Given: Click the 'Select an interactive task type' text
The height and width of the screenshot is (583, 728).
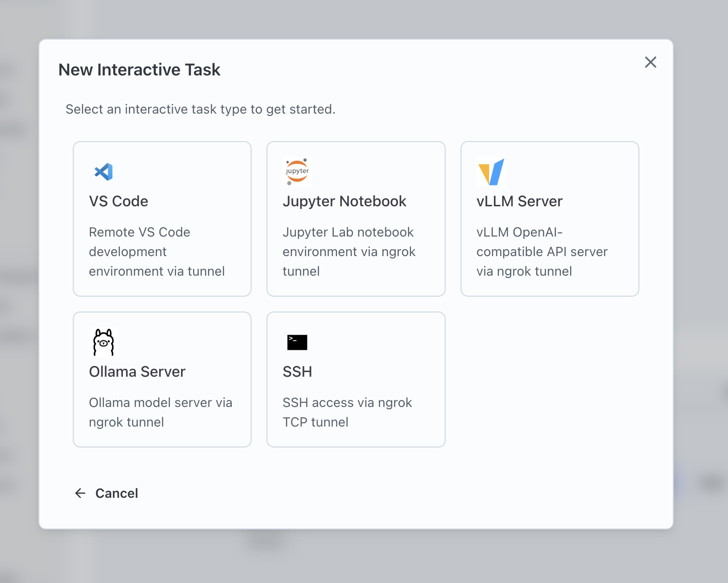Looking at the screenshot, I should (200, 109).
